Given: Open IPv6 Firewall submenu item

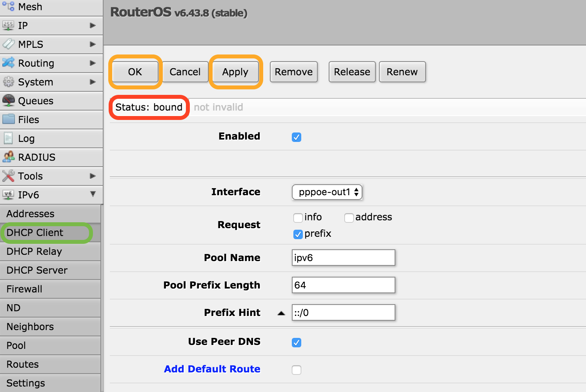Looking at the screenshot, I should (x=50, y=289).
